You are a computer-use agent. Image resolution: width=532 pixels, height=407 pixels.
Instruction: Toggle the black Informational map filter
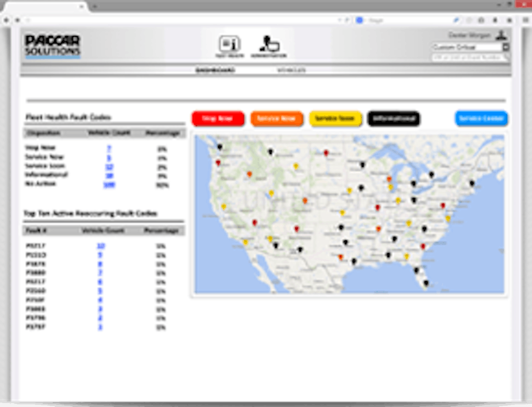pyautogui.click(x=394, y=118)
